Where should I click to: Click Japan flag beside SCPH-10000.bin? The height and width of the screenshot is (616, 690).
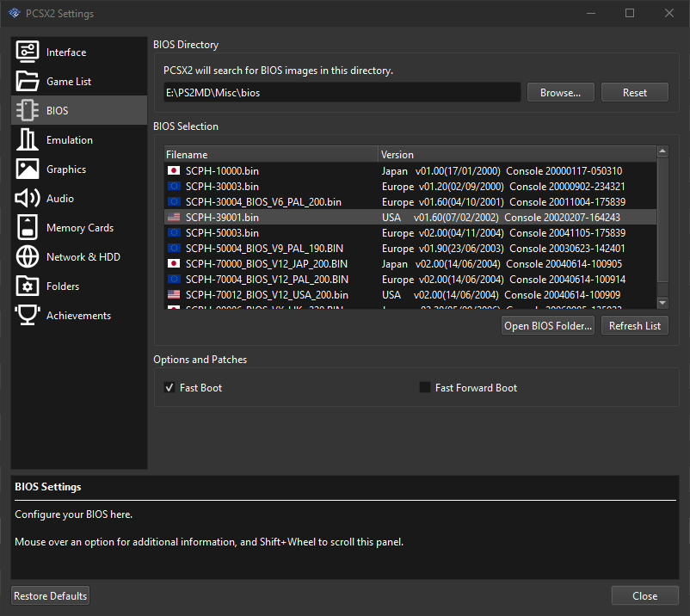pyautogui.click(x=174, y=170)
